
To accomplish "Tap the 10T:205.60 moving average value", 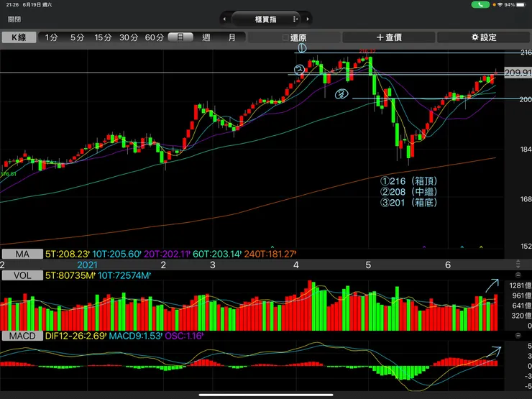I will [116, 254].
